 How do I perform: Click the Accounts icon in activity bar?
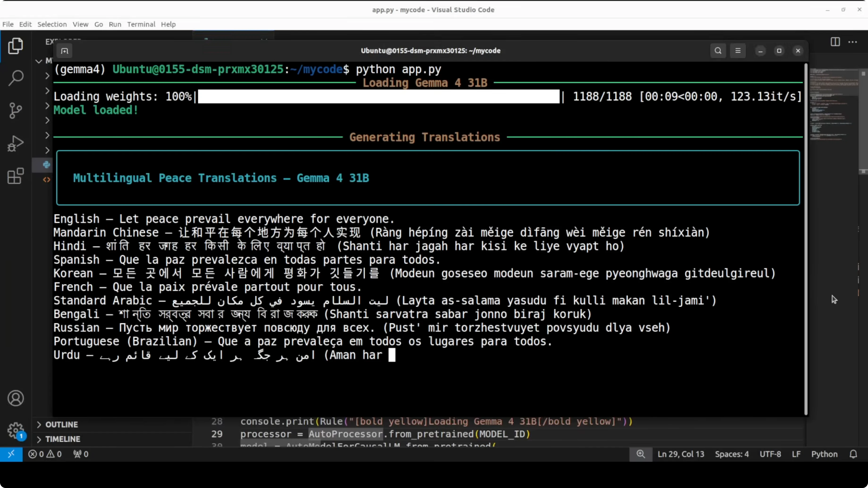16,398
